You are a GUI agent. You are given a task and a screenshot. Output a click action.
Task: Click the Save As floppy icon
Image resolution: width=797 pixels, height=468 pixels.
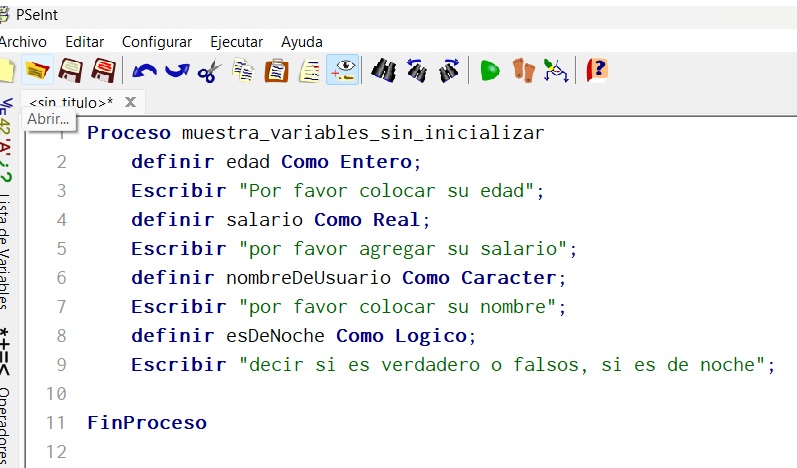coord(103,70)
